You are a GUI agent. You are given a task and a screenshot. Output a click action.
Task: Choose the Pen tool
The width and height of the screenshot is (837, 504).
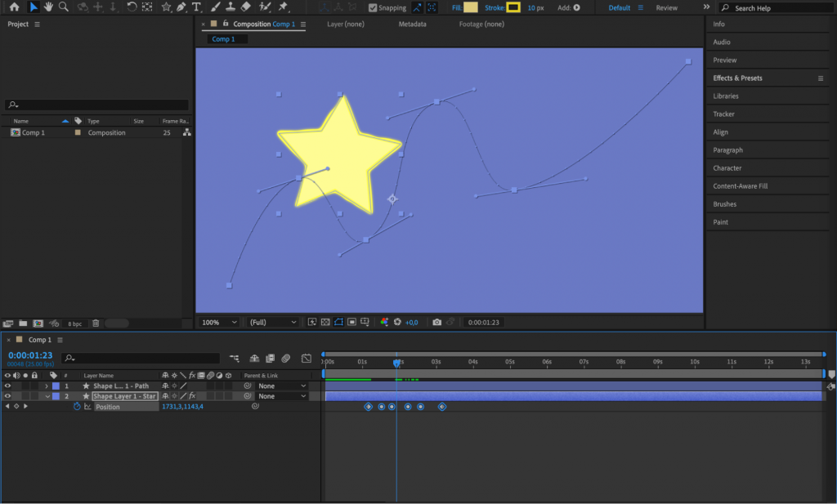click(181, 7)
